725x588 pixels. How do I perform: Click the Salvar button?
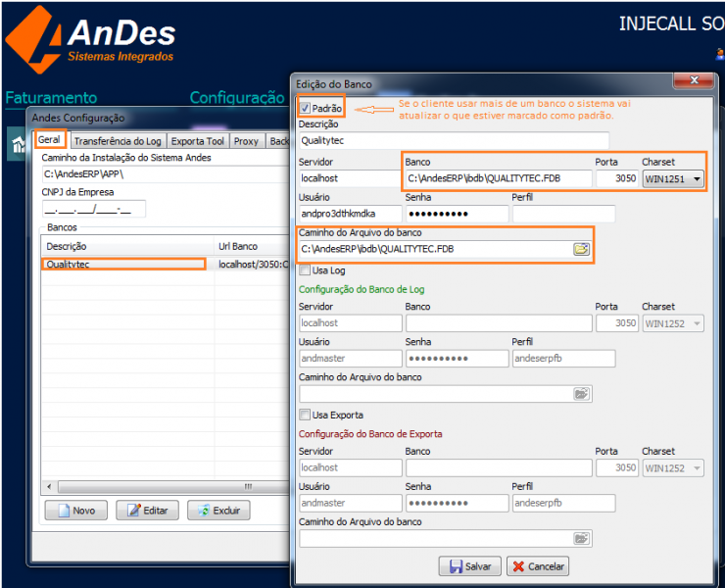click(469, 566)
